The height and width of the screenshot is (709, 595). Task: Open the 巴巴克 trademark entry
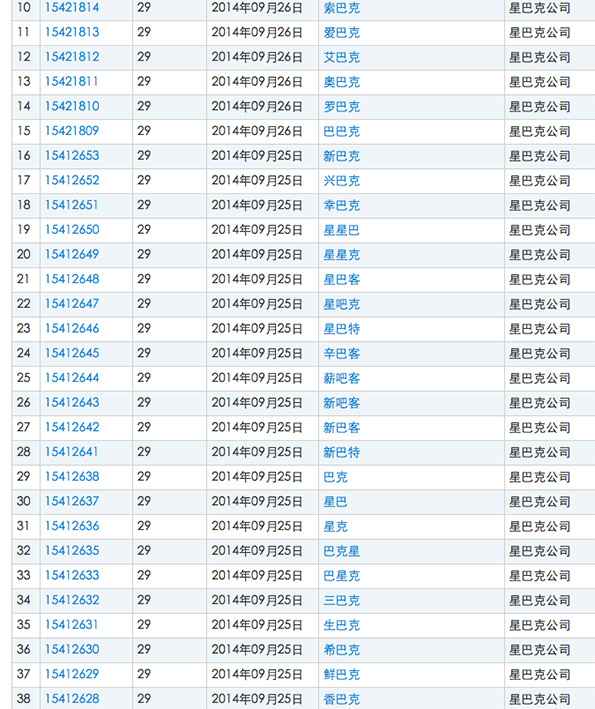tap(341, 131)
